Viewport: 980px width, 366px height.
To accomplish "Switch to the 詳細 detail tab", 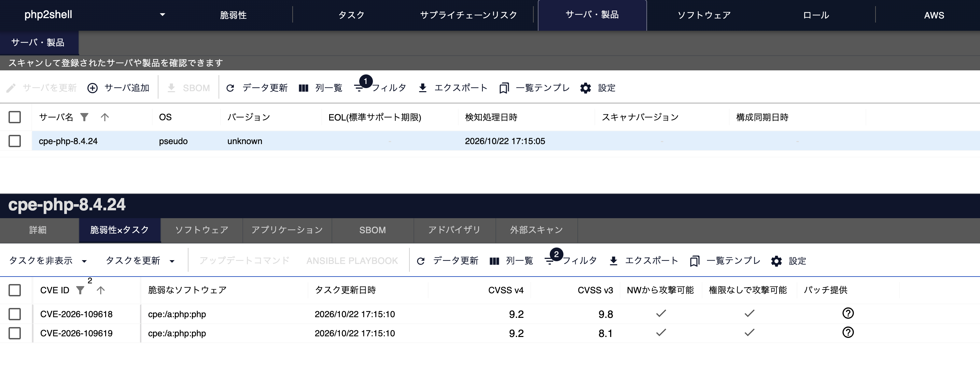I will coord(38,230).
